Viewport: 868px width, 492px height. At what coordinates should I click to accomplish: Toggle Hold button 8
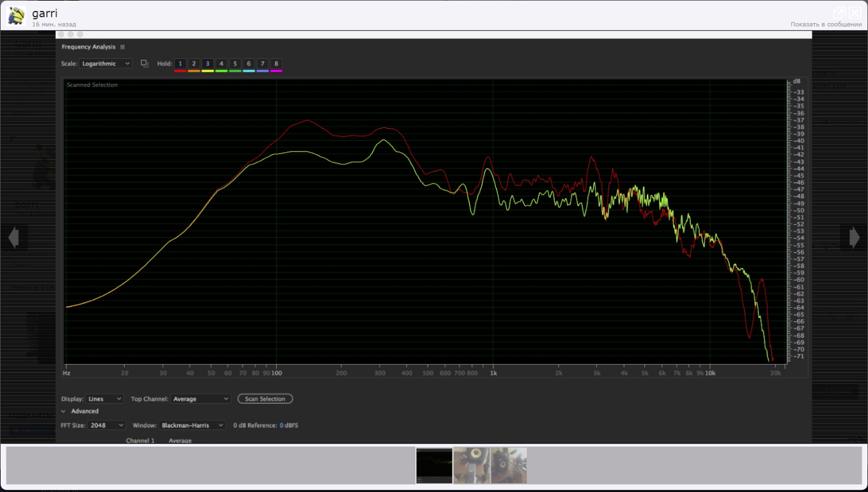tap(276, 63)
